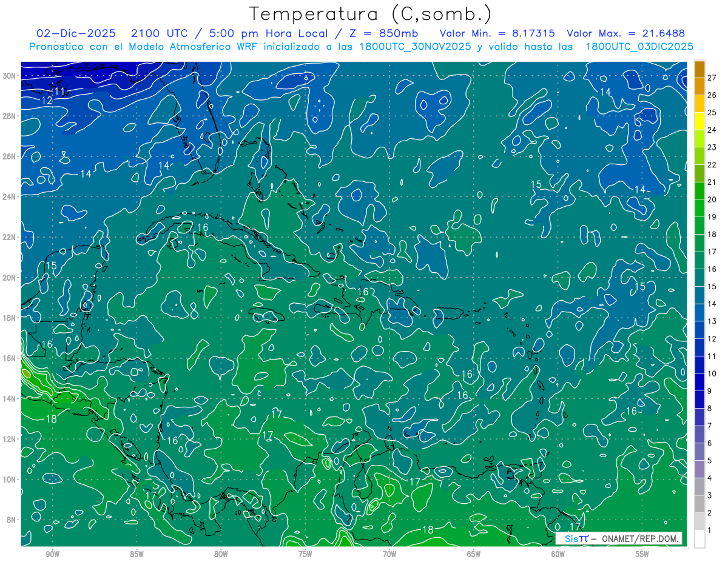Image resolution: width=728 pixels, height=562 pixels.
Task: Click the '22' label on the color scale
Action: [712, 165]
